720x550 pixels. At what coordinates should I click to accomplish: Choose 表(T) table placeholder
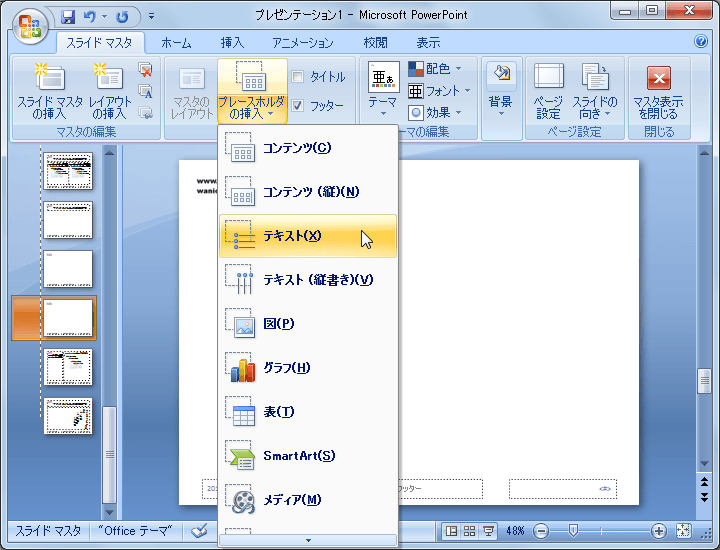tap(308, 412)
